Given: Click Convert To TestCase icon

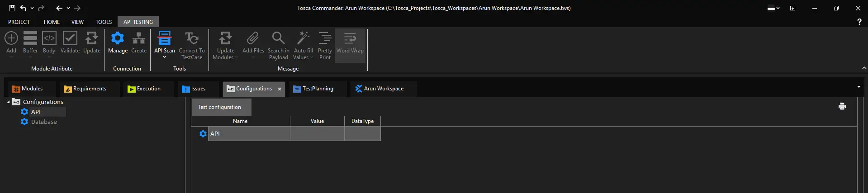Looking at the screenshot, I should [192, 38].
